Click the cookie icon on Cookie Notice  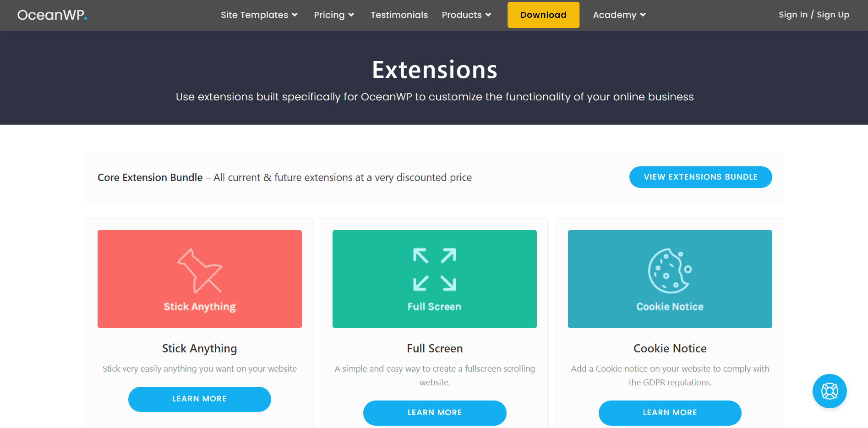[669, 270]
